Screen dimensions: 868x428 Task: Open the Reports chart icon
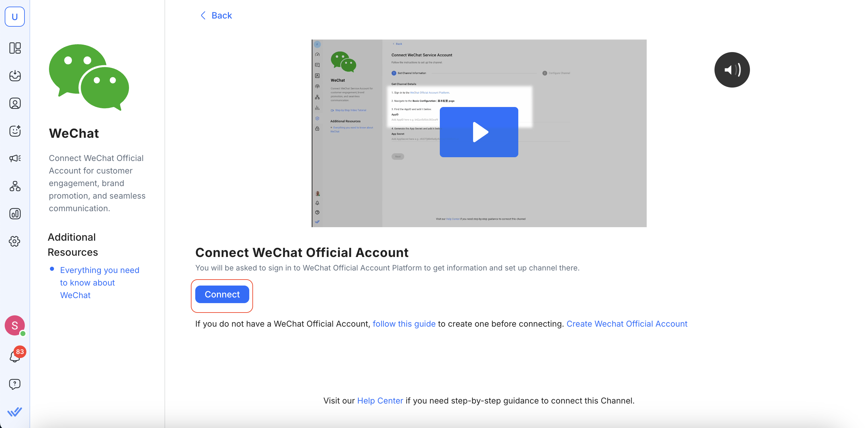15,214
